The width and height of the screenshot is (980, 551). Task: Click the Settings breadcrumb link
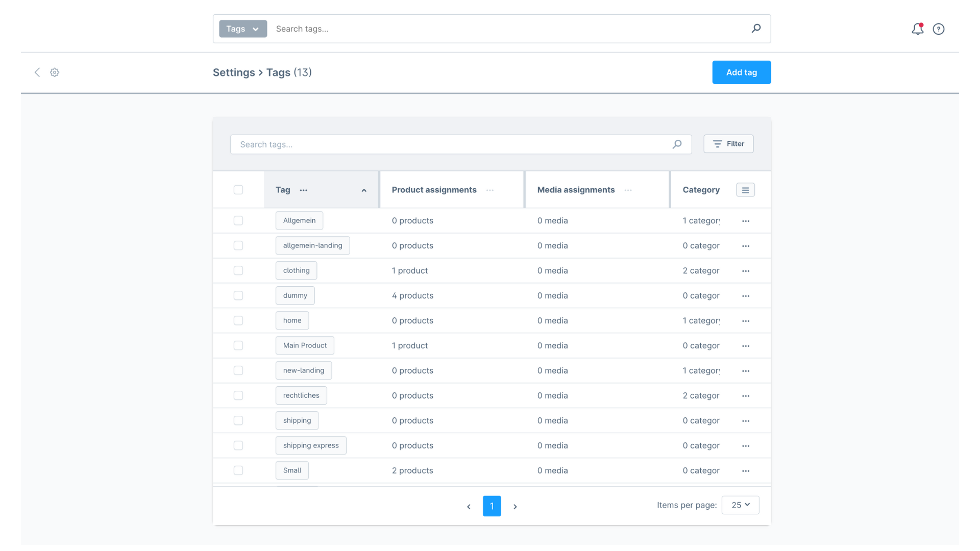[234, 72]
